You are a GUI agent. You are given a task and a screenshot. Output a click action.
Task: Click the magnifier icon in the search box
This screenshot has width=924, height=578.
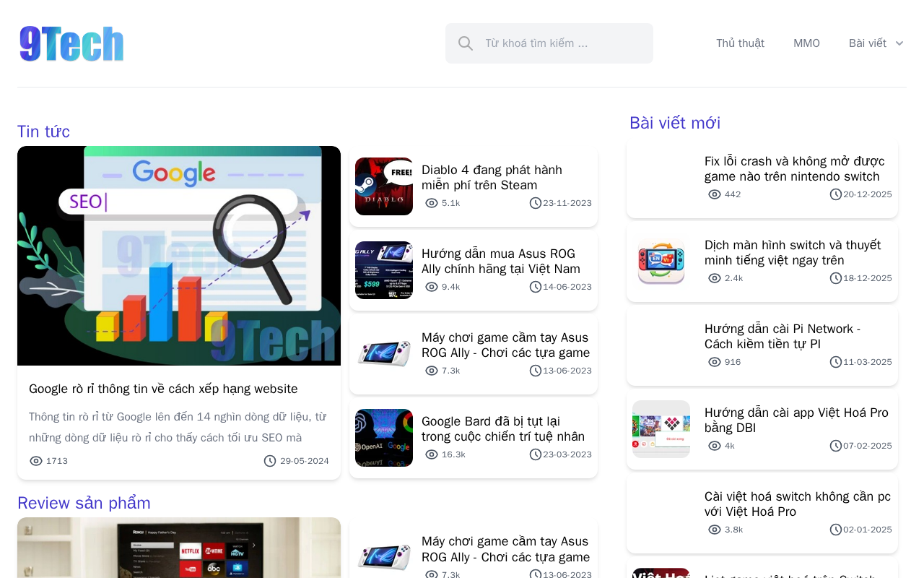(x=466, y=43)
